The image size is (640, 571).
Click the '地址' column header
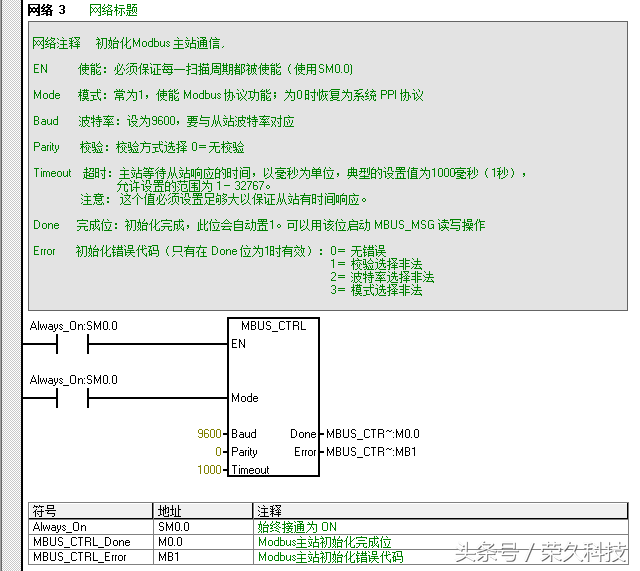click(203, 511)
